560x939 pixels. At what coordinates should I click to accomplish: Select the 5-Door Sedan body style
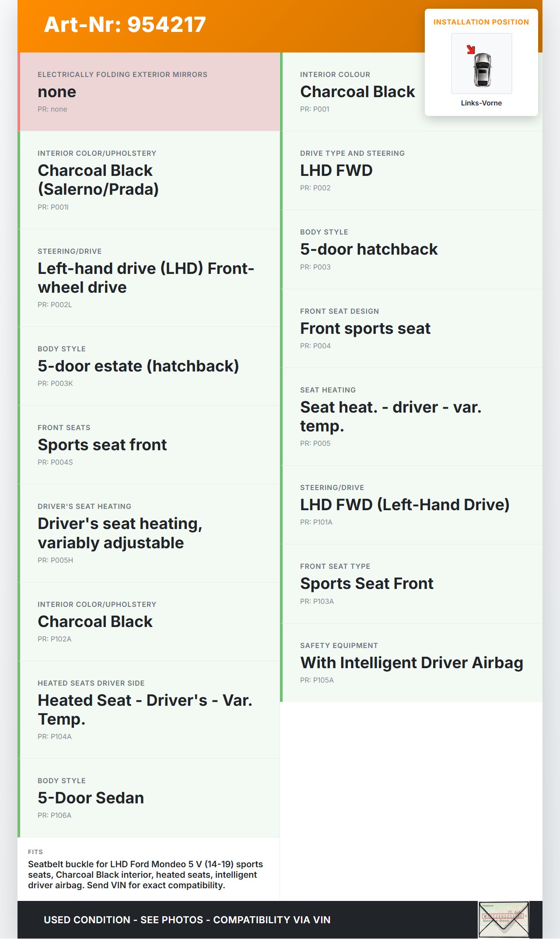[x=91, y=798]
